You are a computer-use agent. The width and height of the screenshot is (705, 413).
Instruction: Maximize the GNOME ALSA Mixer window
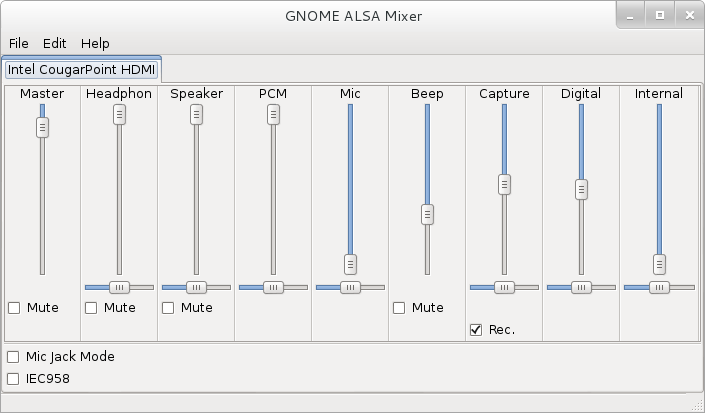pyautogui.click(x=660, y=16)
